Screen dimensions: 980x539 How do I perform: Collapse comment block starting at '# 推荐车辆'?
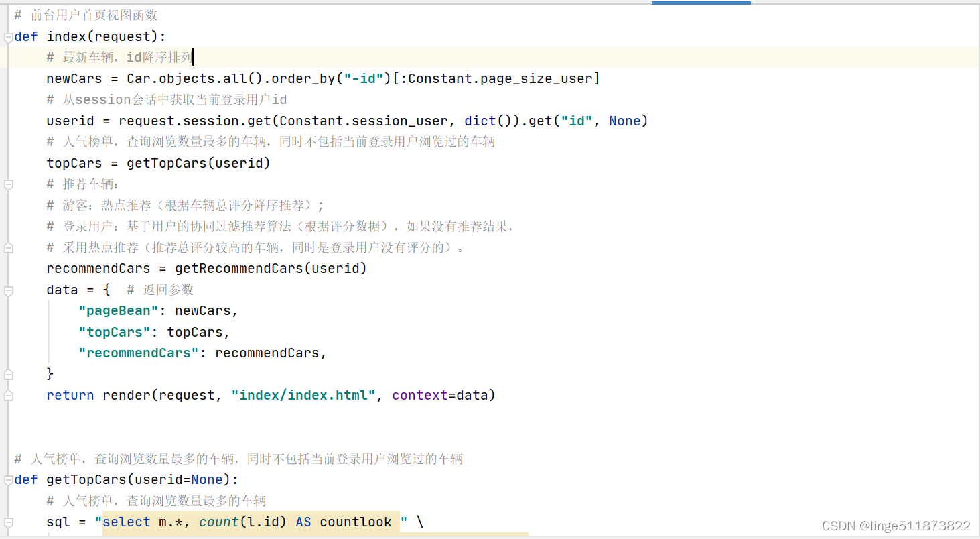click(x=8, y=184)
